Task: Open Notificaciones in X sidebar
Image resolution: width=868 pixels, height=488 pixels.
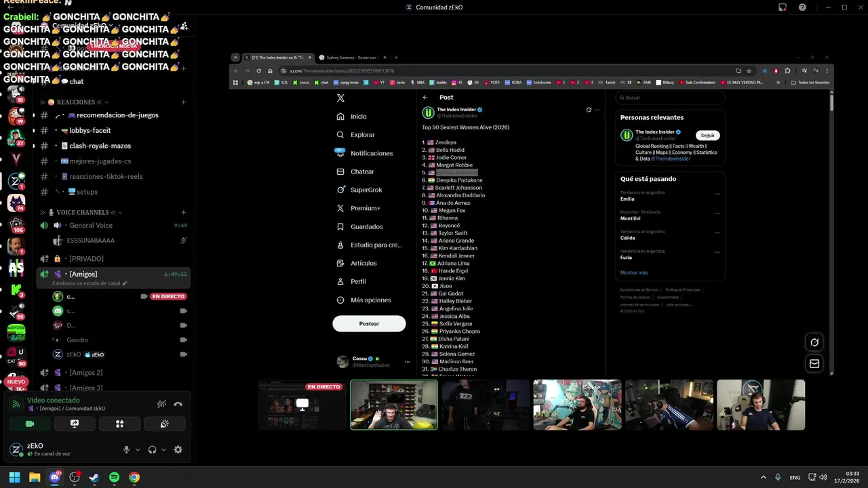Action: 364,153
